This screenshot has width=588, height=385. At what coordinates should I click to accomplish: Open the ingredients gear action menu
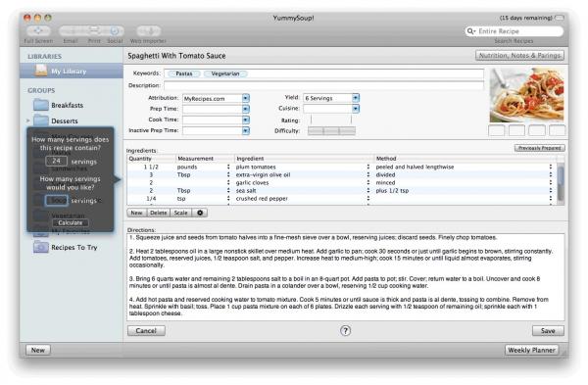pyautogui.click(x=200, y=213)
